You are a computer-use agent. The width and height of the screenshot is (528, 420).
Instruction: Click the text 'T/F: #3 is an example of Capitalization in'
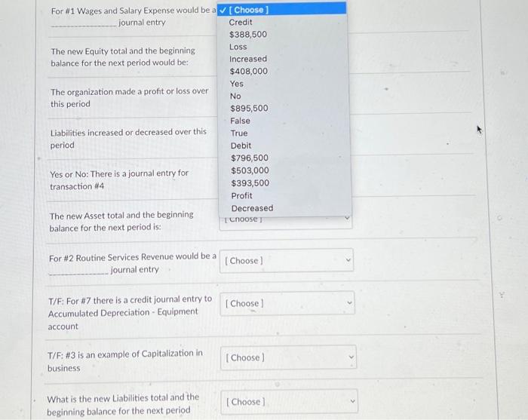click(x=125, y=354)
